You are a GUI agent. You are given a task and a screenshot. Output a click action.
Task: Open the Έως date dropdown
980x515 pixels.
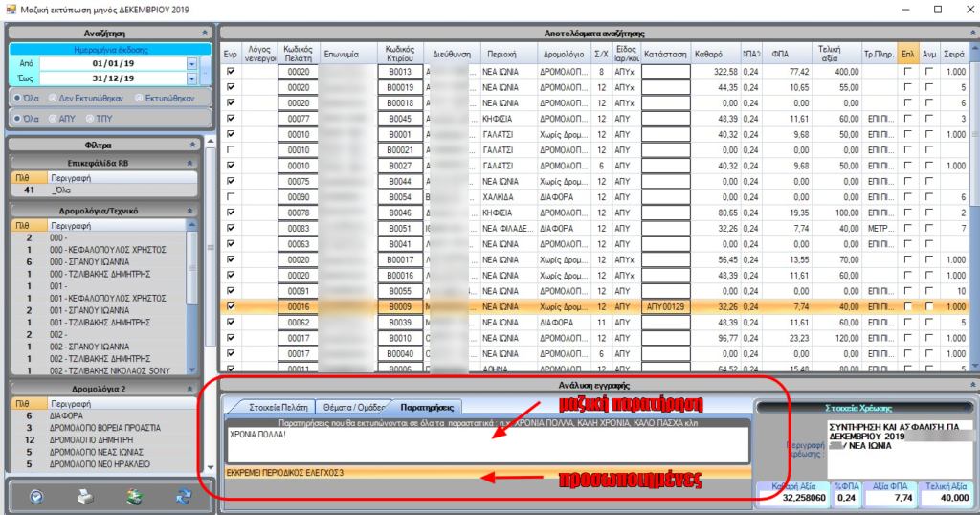(191, 78)
